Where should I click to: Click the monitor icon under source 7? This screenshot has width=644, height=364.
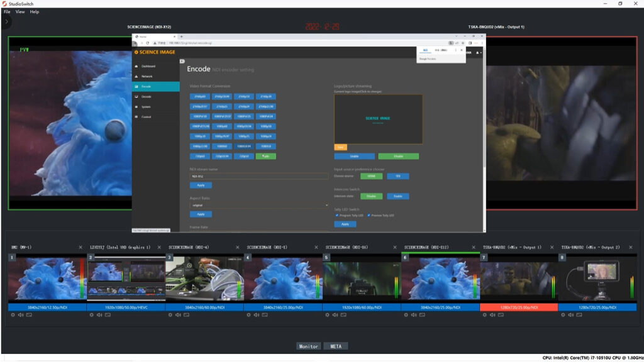[x=501, y=315]
